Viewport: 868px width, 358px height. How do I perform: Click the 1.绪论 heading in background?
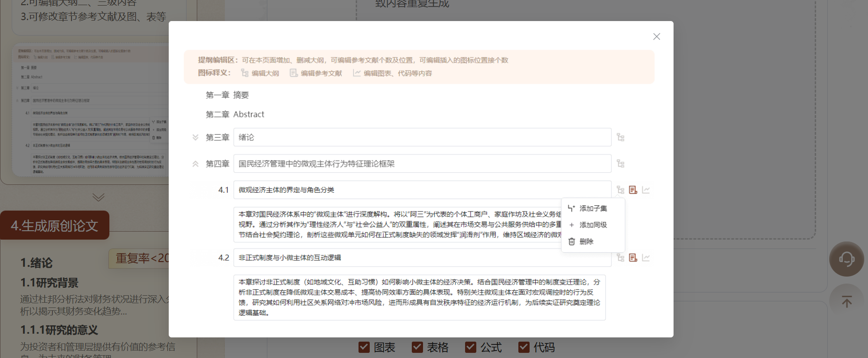pos(36,263)
